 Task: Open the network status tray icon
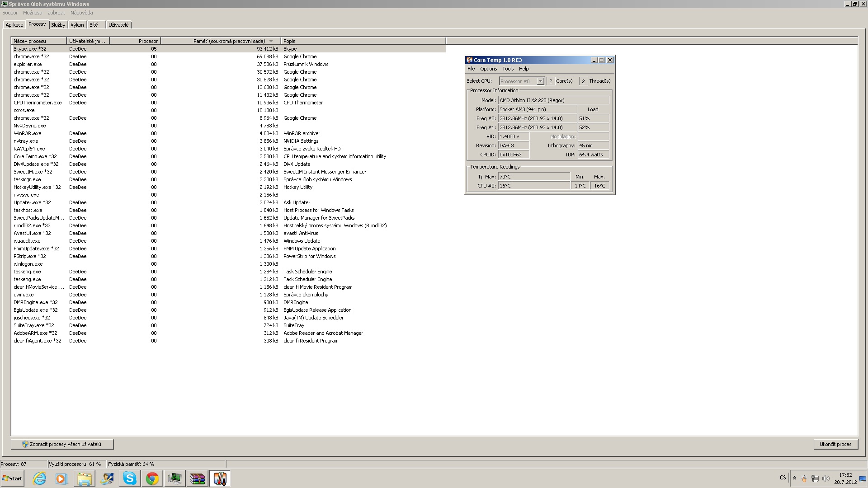coord(815,479)
